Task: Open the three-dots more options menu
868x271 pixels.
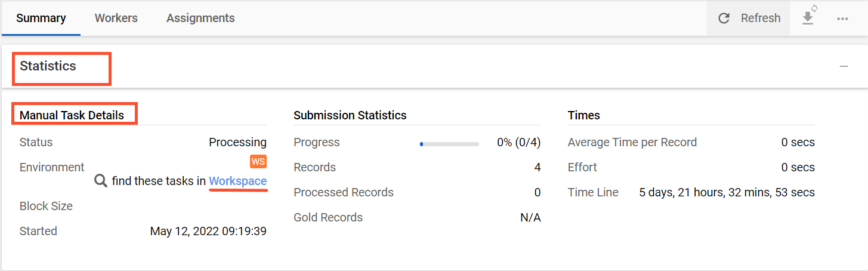Action: pyautogui.click(x=842, y=19)
